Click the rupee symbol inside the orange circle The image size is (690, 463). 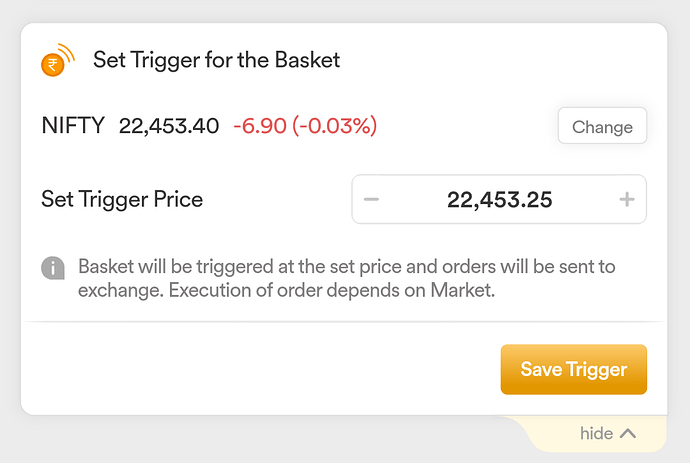point(53,65)
